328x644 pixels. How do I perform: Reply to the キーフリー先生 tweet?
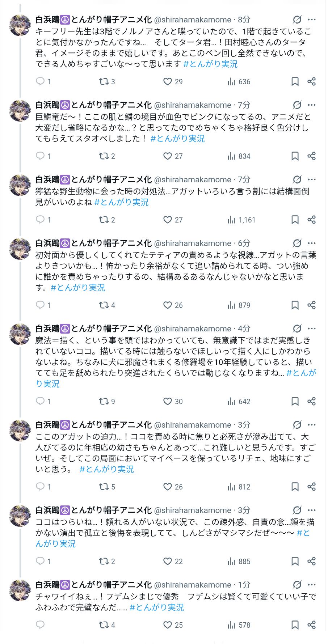(40, 81)
